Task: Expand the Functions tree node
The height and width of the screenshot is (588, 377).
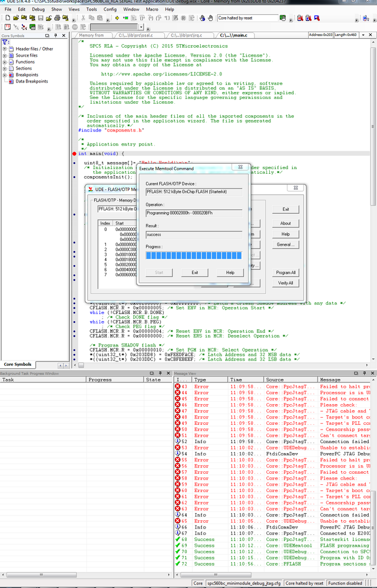Action: (5, 62)
